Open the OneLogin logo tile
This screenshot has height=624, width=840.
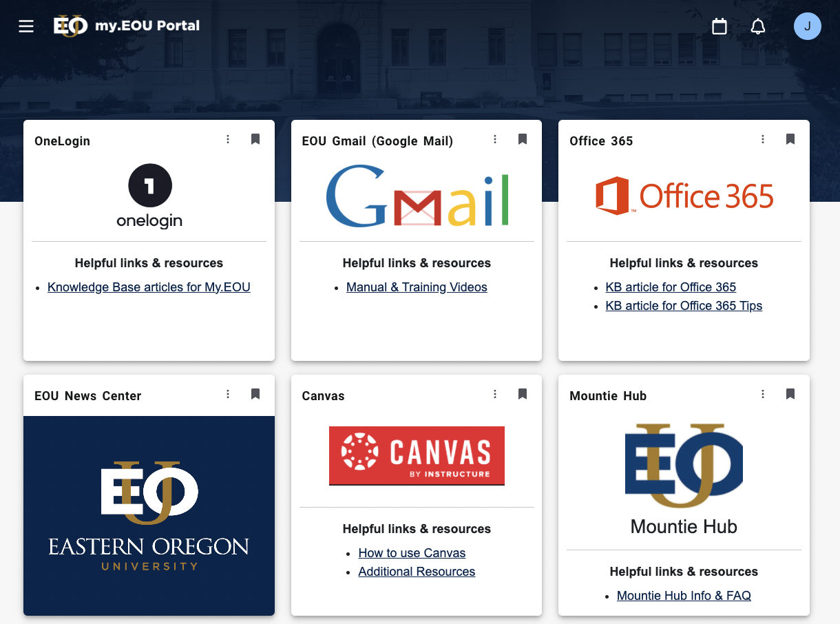click(x=149, y=196)
